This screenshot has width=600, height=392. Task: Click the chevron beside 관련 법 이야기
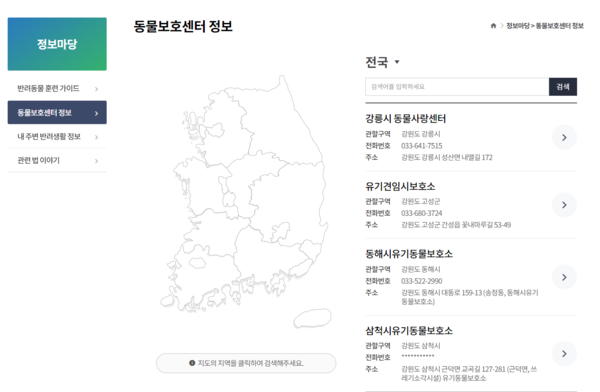click(x=96, y=161)
